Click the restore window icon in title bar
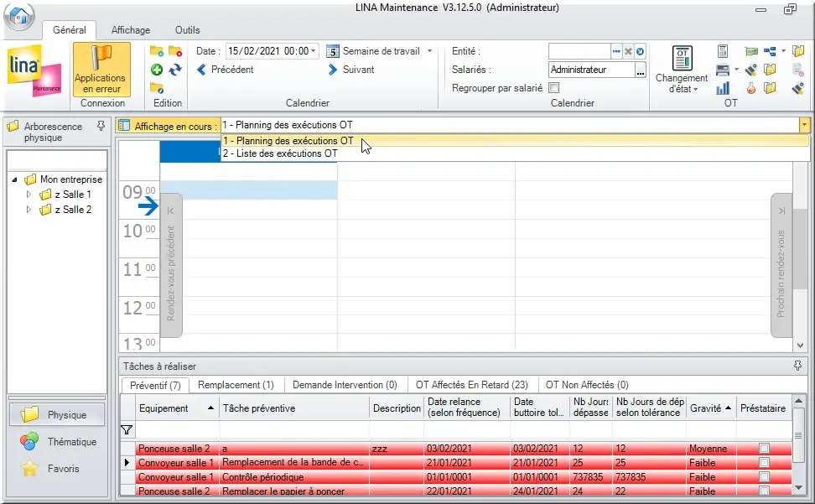Viewport: 815px width, 504px height. (790, 9)
